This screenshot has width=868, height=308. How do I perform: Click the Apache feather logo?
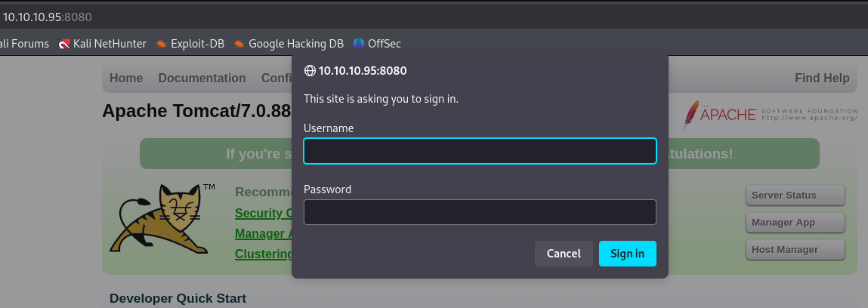691,115
